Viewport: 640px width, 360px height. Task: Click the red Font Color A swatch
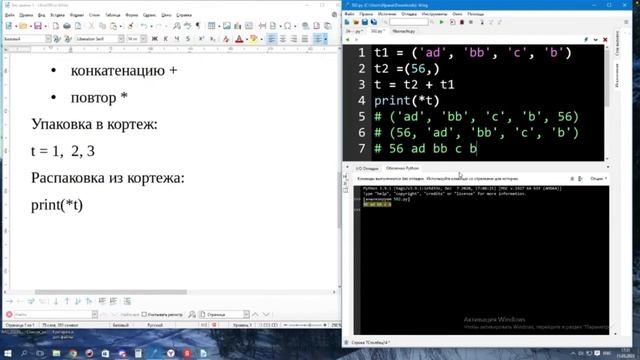point(239,39)
